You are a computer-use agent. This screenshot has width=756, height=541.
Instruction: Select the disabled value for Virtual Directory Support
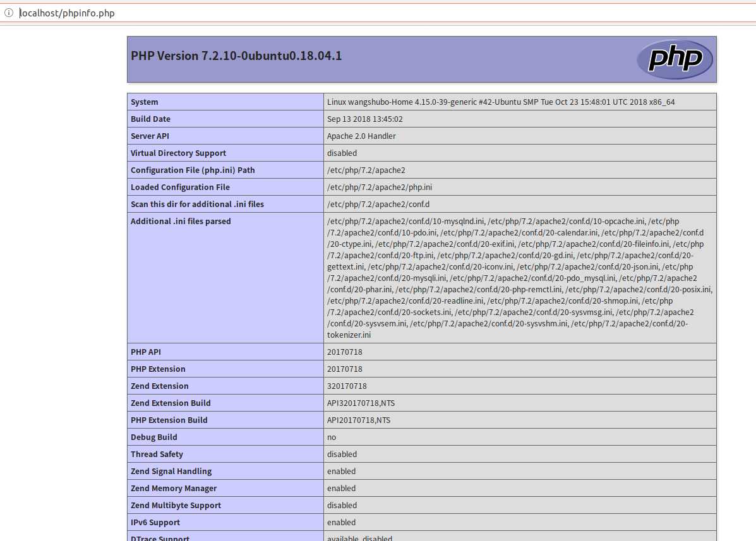pyautogui.click(x=342, y=153)
